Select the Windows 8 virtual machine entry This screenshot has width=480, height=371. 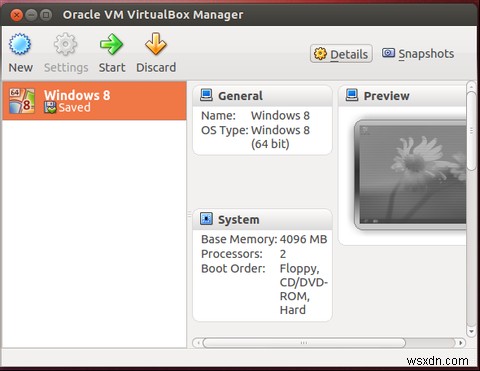94,101
